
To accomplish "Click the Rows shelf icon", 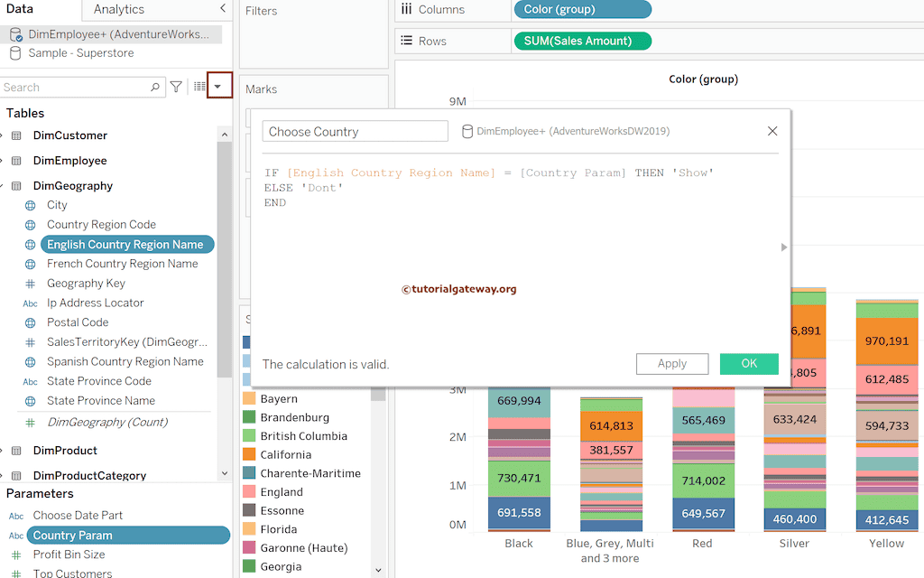I will click(407, 41).
